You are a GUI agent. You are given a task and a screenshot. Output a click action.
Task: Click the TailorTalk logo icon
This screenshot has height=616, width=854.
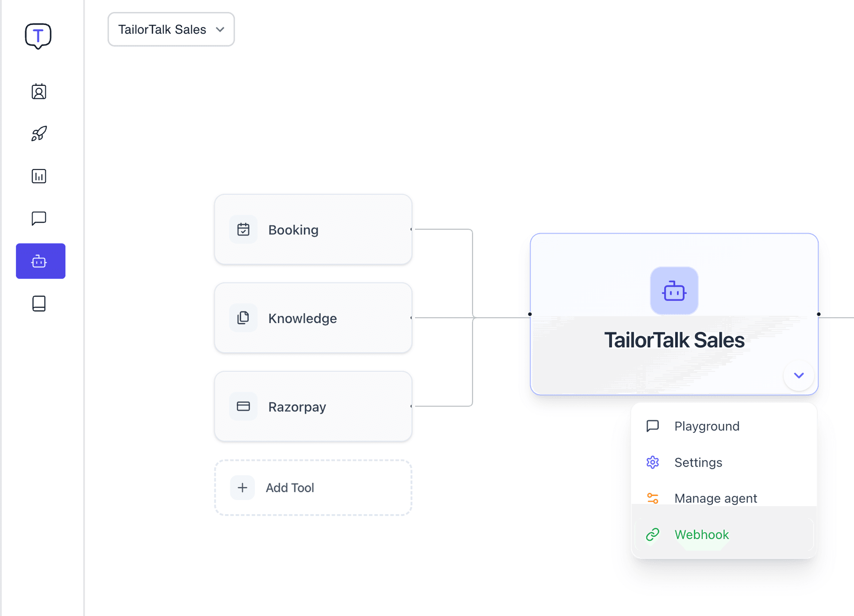(x=38, y=36)
